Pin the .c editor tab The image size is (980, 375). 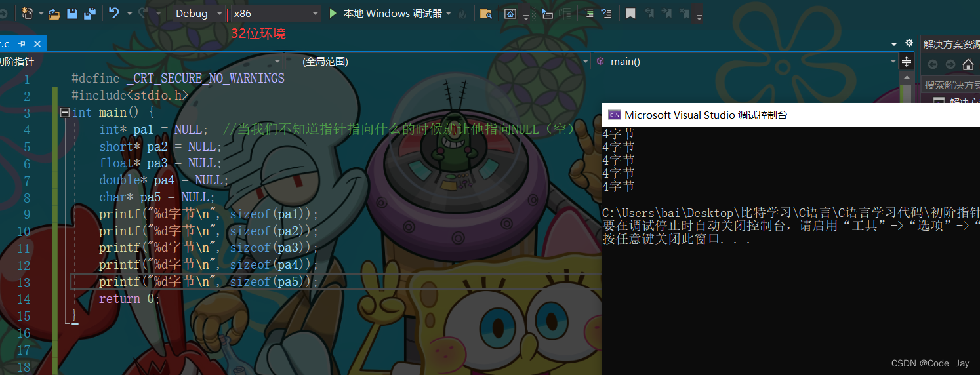coord(22,44)
